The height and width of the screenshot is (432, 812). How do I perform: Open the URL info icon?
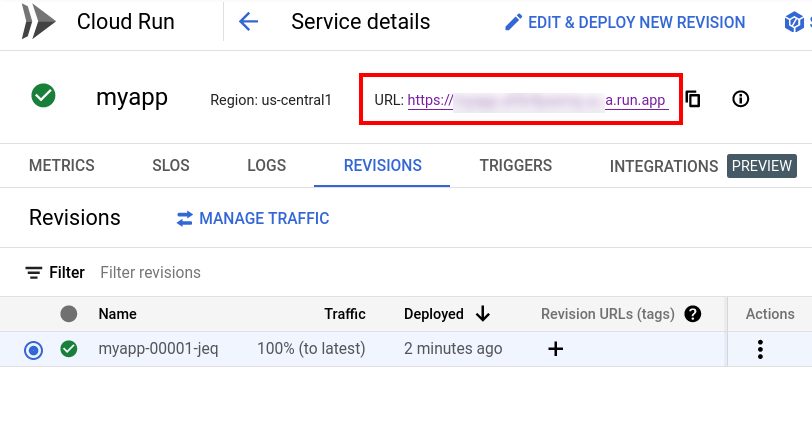(x=741, y=99)
